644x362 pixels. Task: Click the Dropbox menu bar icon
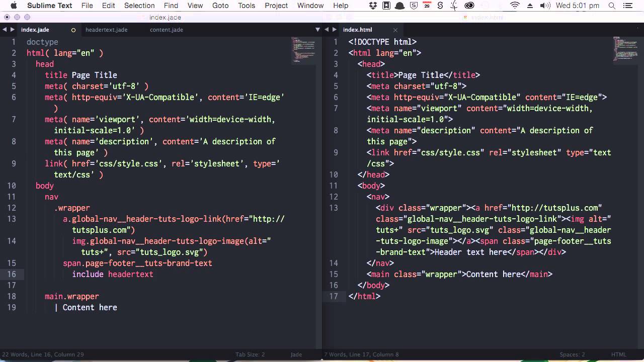tap(373, 6)
